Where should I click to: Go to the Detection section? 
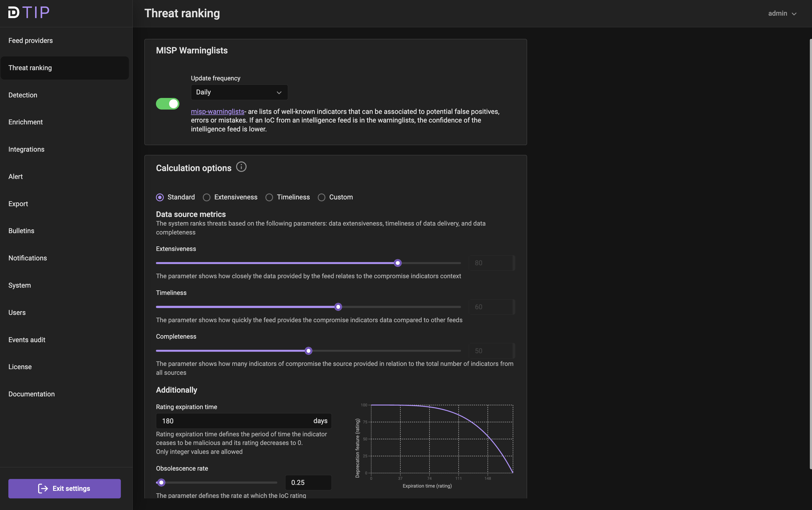click(23, 95)
